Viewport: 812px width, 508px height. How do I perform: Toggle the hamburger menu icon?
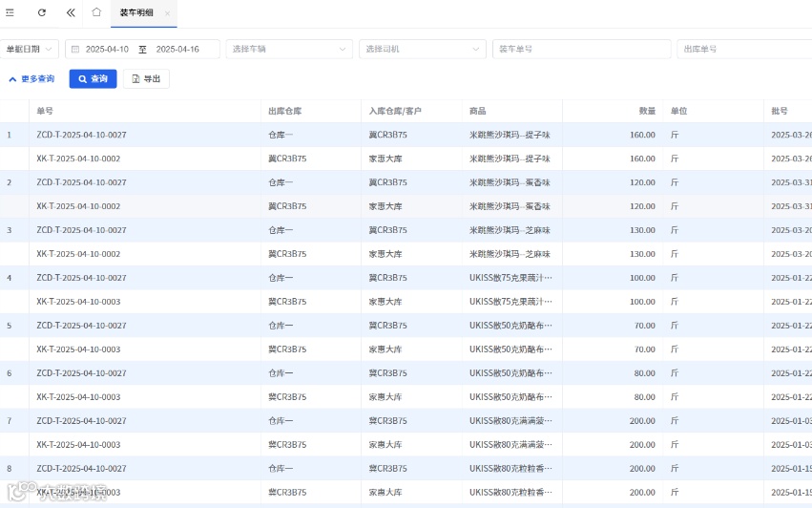[x=10, y=13]
